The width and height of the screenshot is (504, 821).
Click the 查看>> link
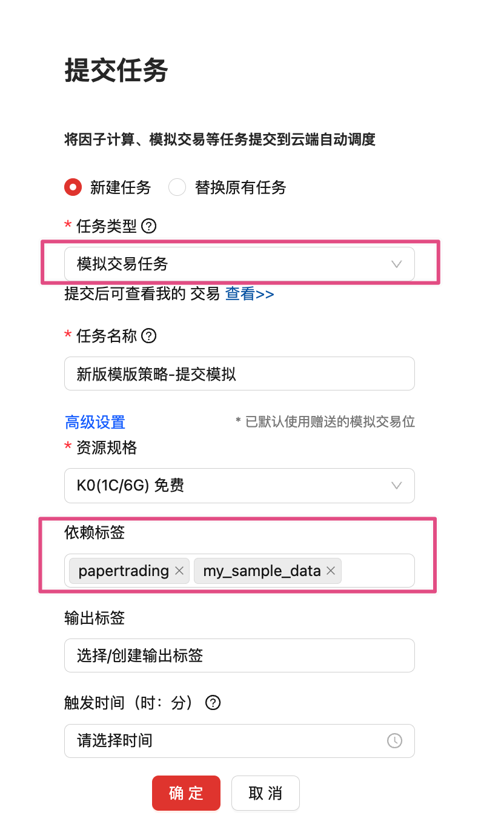click(x=250, y=294)
